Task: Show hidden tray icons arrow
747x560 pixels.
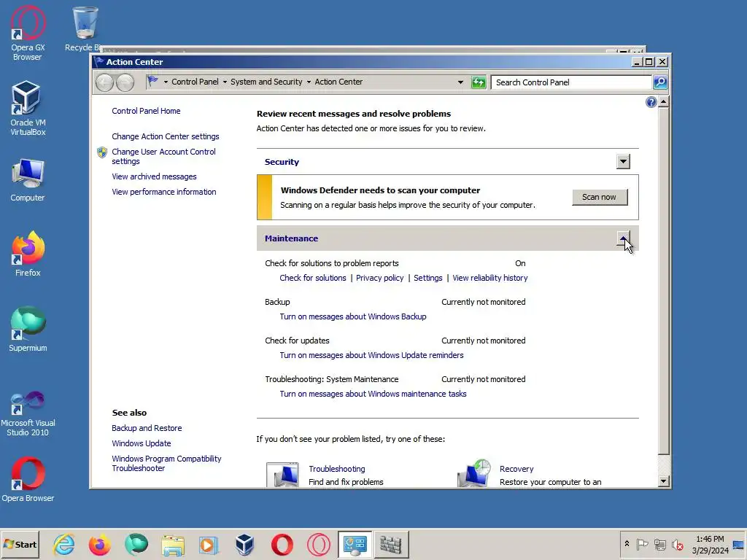Action: coord(627,544)
